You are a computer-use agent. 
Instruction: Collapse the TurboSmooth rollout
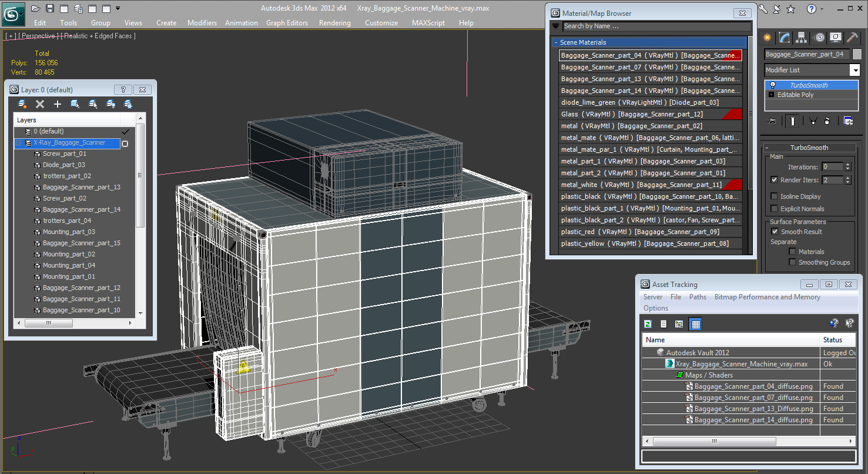pyautogui.click(x=809, y=148)
